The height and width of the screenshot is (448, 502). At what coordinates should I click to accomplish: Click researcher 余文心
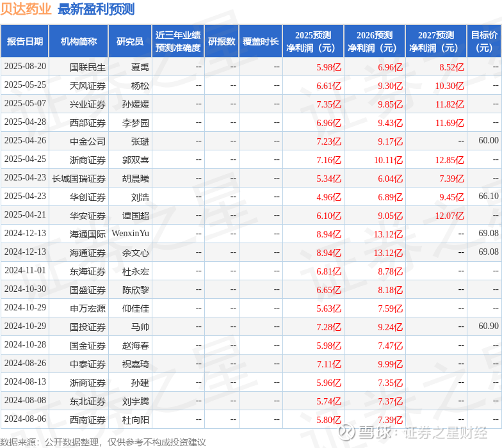tap(136, 253)
